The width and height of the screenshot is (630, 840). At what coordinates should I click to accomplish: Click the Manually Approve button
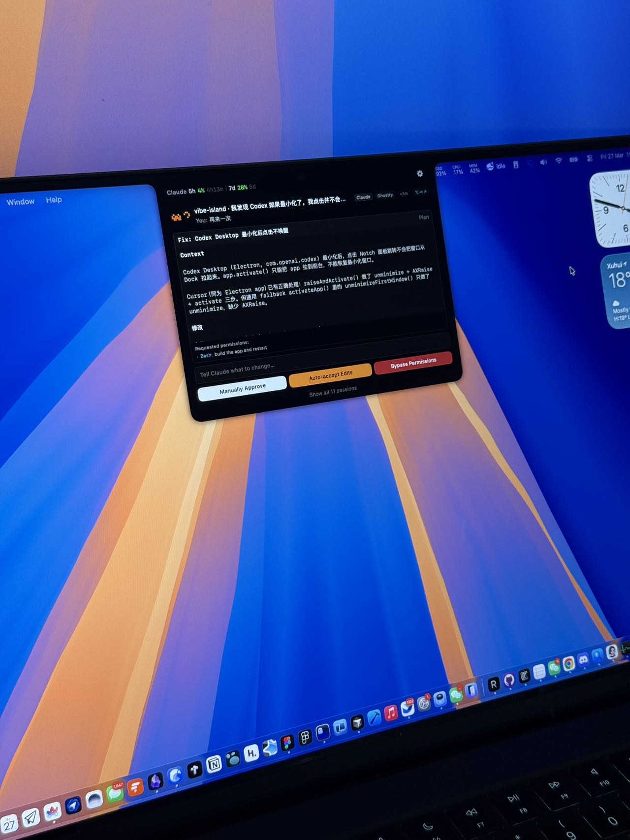242,389
